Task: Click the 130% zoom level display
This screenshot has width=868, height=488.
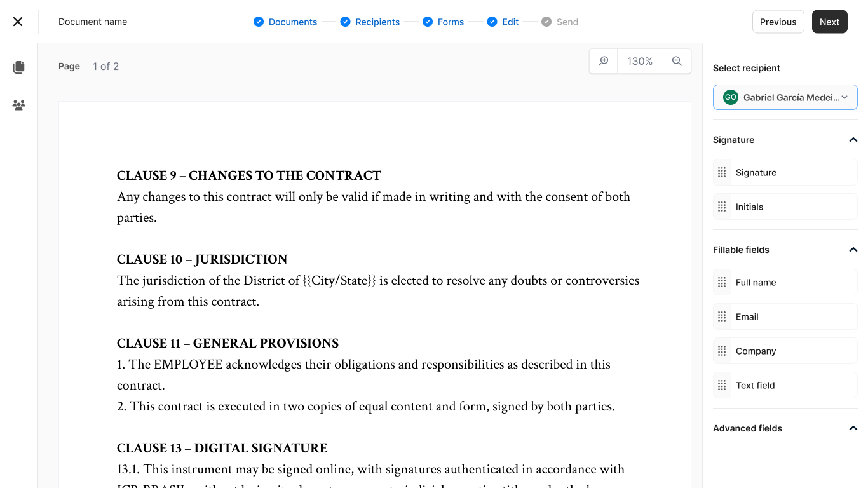Action: (x=639, y=60)
